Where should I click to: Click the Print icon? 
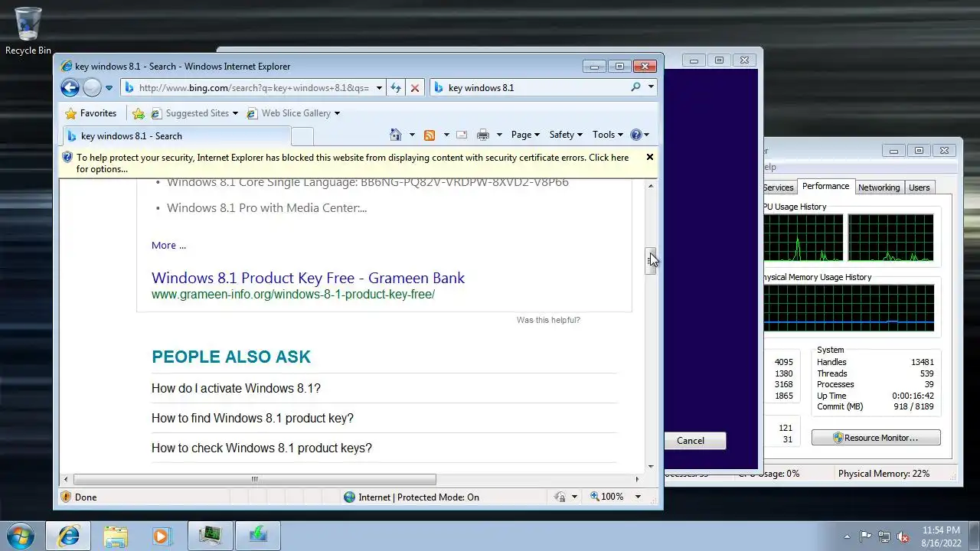click(x=483, y=135)
